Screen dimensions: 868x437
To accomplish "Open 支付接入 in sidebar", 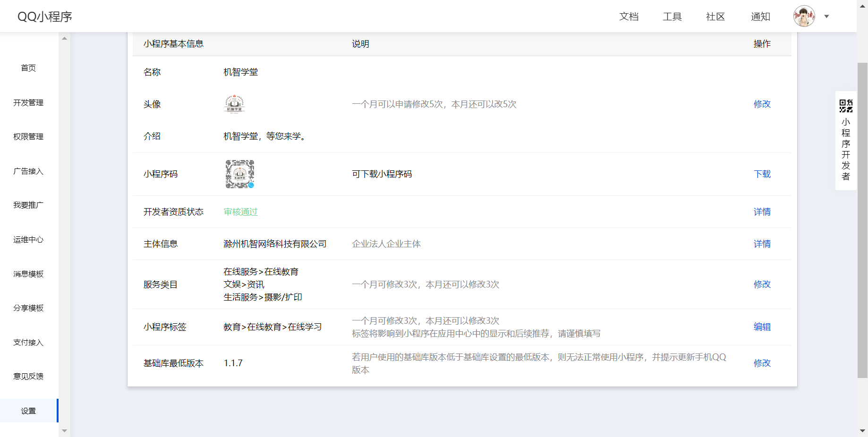I will [28, 342].
